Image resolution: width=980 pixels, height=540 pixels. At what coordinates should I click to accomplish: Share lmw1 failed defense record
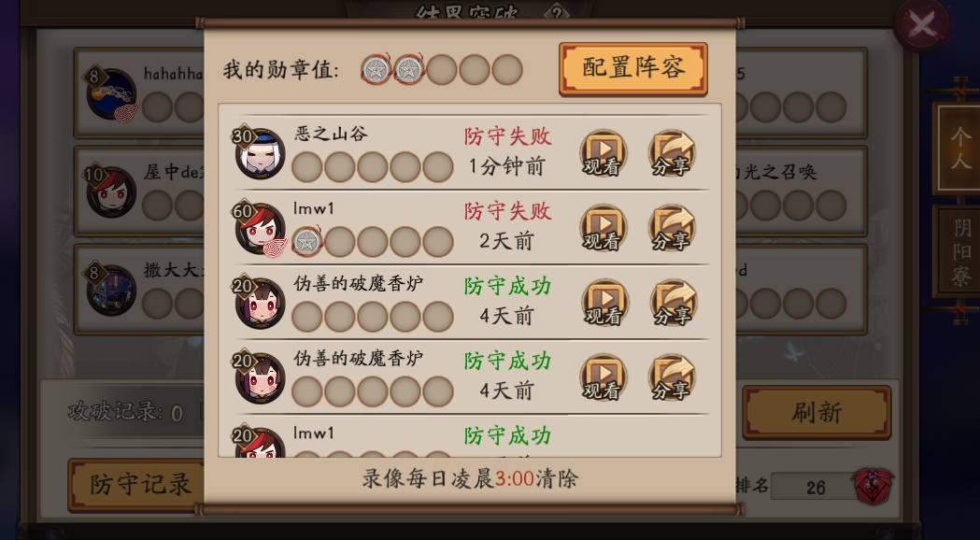pos(672,228)
